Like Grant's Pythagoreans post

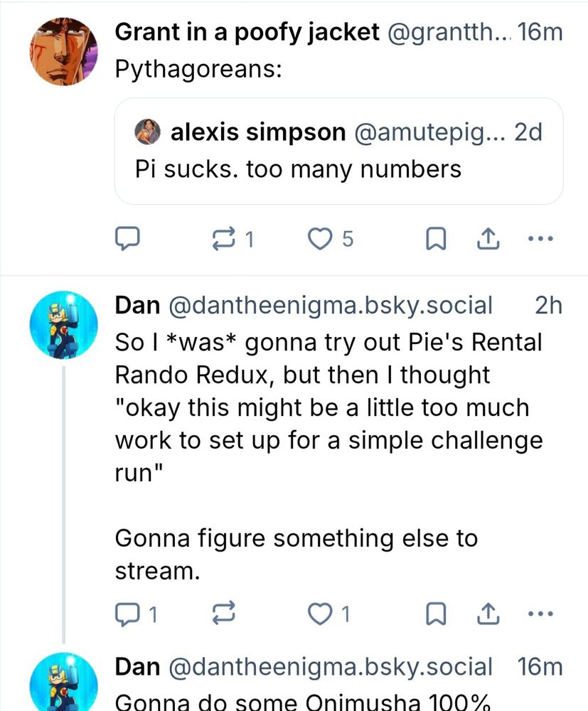(x=324, y=240)
